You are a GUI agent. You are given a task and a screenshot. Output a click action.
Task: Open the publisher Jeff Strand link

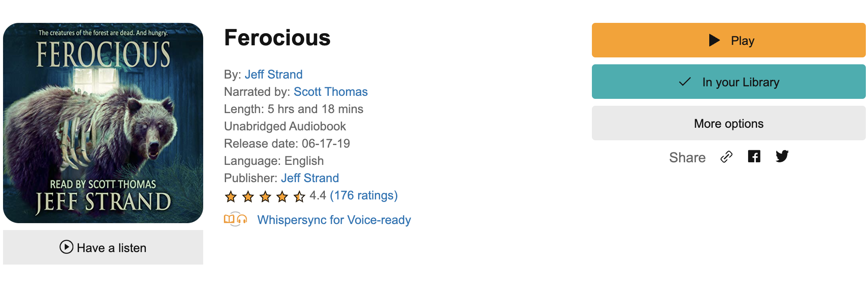(x=310, y=178)
